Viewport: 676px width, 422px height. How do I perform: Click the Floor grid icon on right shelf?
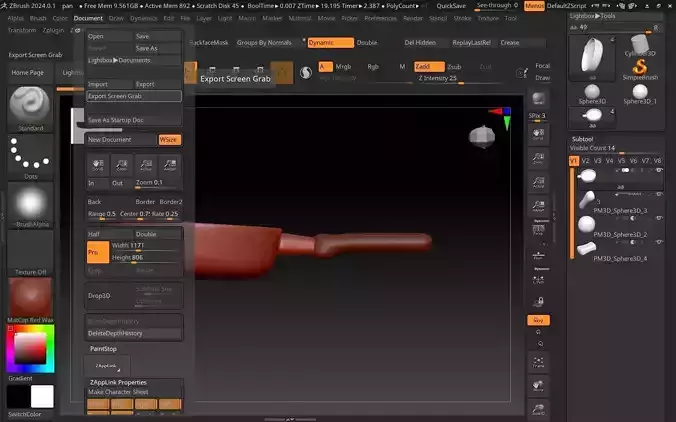click(538, 255)
